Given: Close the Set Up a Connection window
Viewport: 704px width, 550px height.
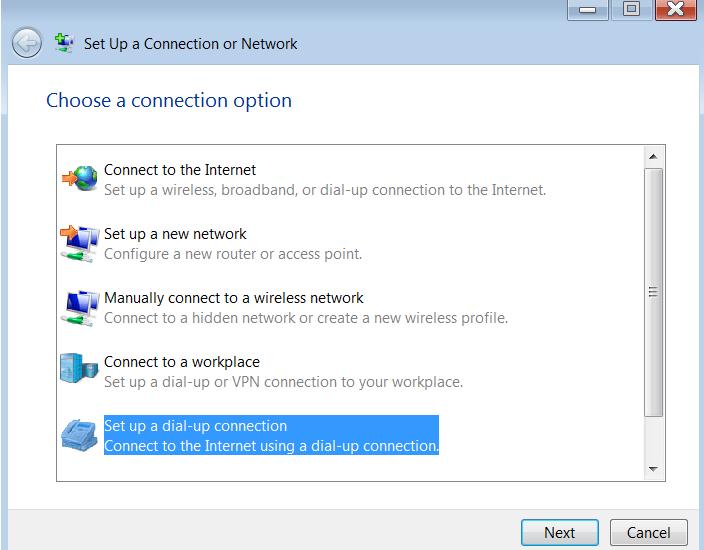Looking at the screenshot, I should pyautogui.click(x=676, y=9).
